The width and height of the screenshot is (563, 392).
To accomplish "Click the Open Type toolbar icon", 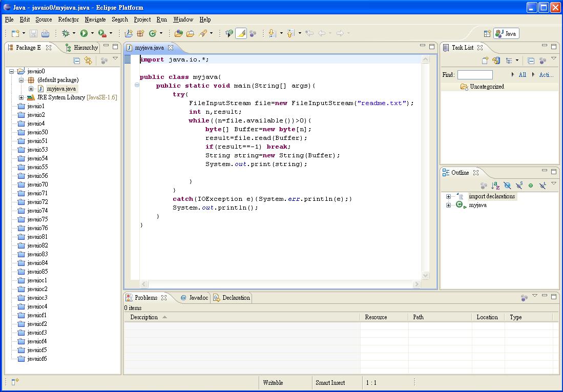I will (x=178, y=33).
